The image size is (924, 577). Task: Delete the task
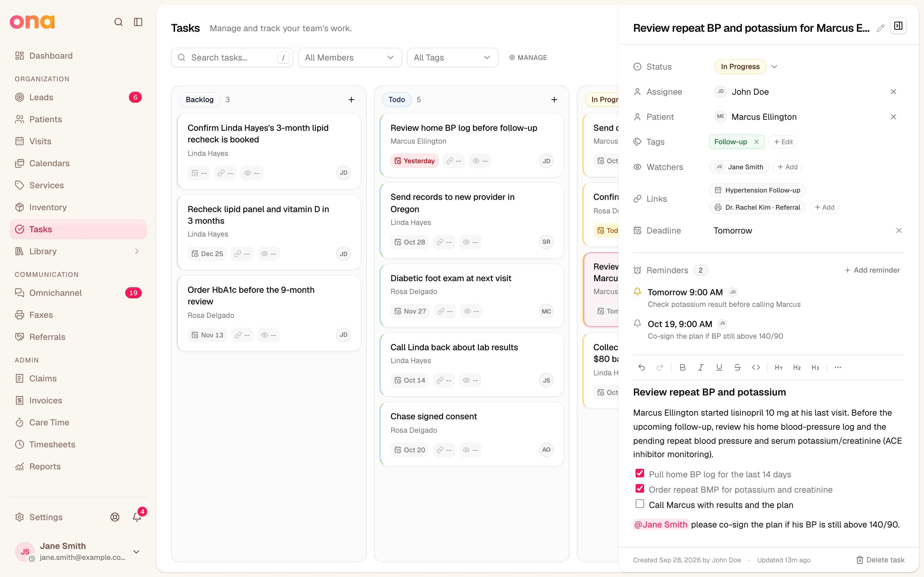pos(880,560)
